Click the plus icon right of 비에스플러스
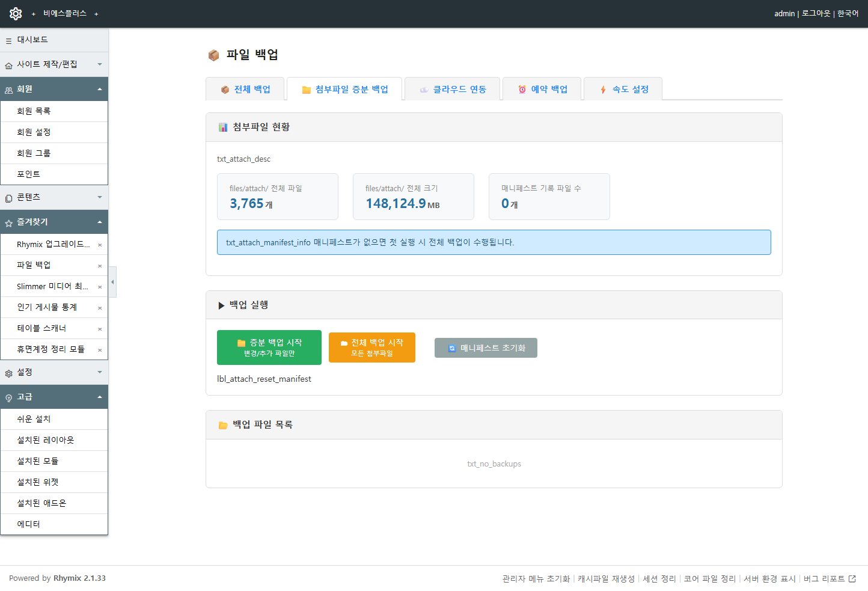868x591 pixels. click(x=96, y=14)
